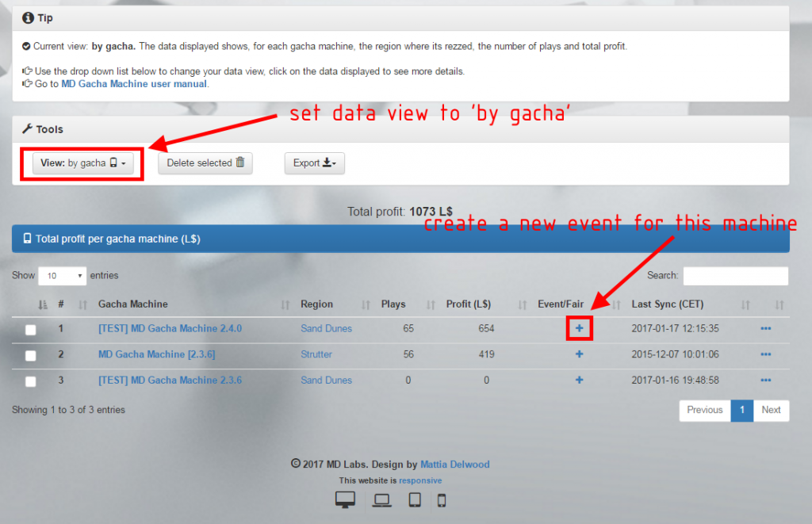Click inside the Search input field
Screen dimensions: 812x524
pyautogui.click(x=734, y=275)
